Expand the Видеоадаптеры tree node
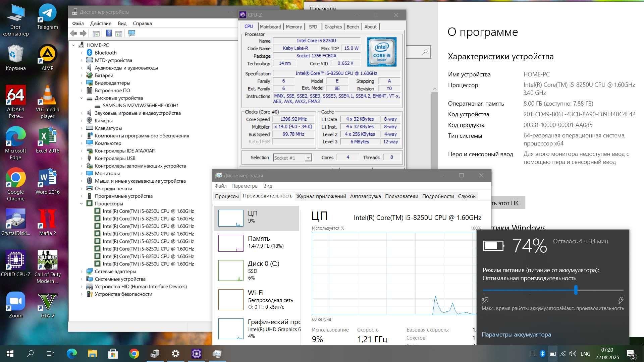Image resolution: width=644 pixels, height=362 pixels. tap(82, 83)
